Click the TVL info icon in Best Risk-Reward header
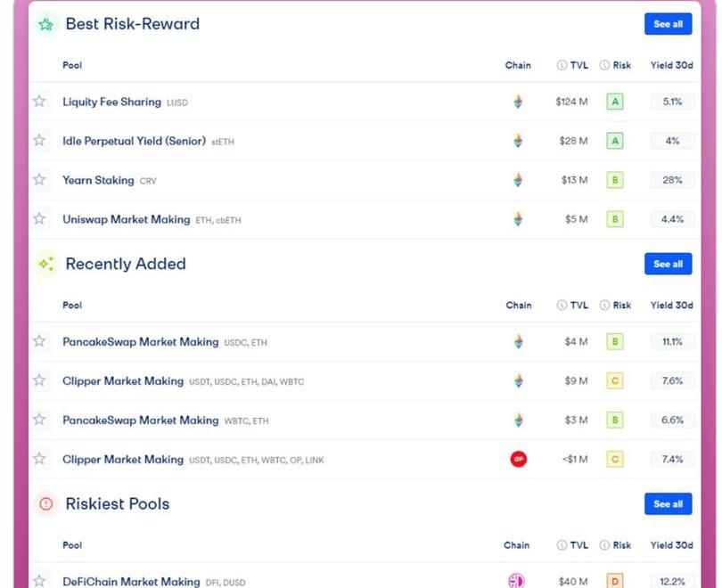This screenshot has height=588, width=722. point(562,65)
